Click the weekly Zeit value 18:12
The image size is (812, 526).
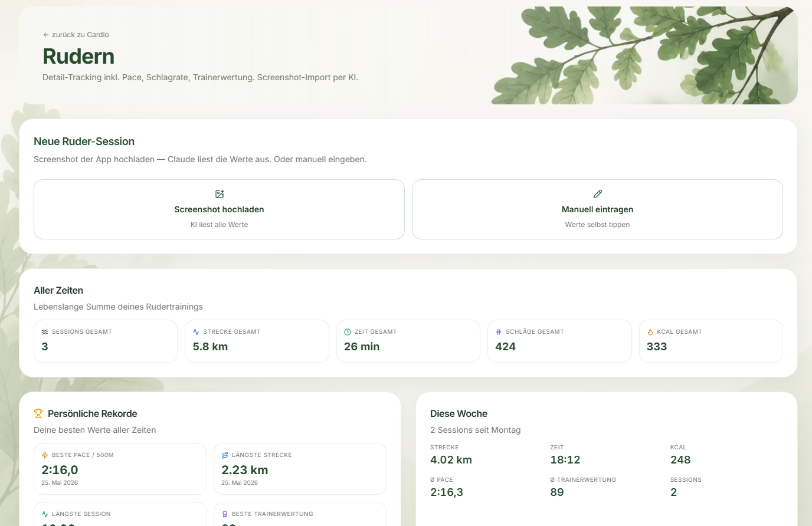[x=565, y=460]
